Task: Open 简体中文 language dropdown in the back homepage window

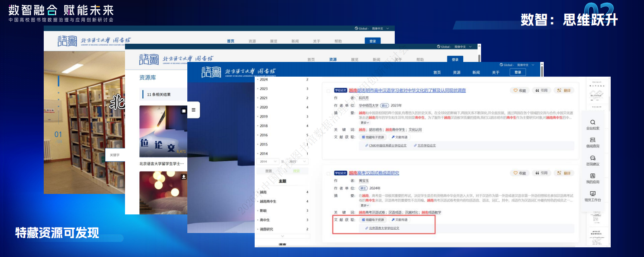Action: pyautogui.click(x=380, y=29)
